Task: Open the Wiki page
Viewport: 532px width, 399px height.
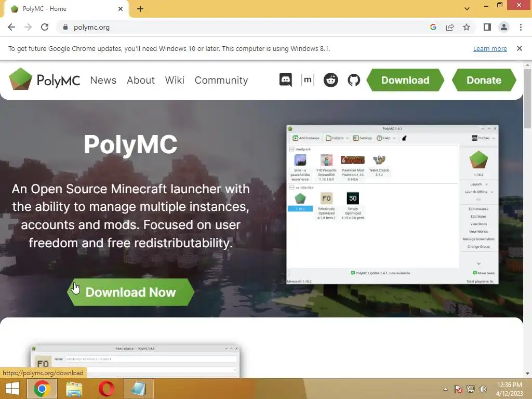Action: pos(175,80)
